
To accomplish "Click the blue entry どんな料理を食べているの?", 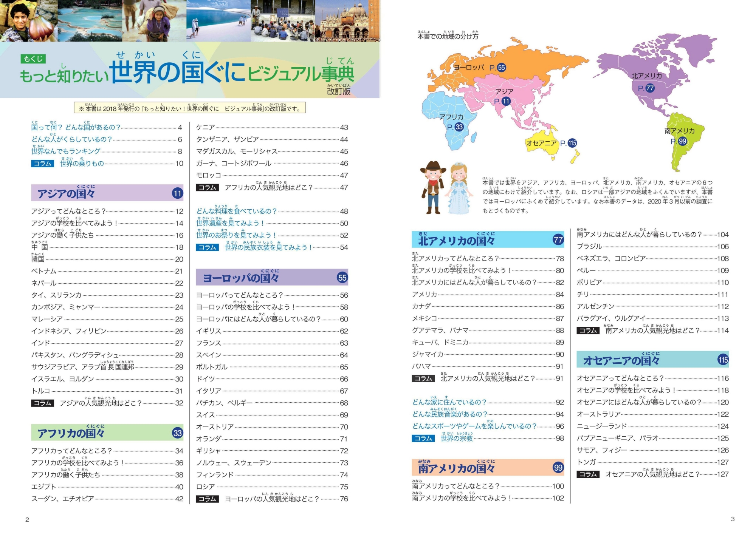I will (272, 211).
